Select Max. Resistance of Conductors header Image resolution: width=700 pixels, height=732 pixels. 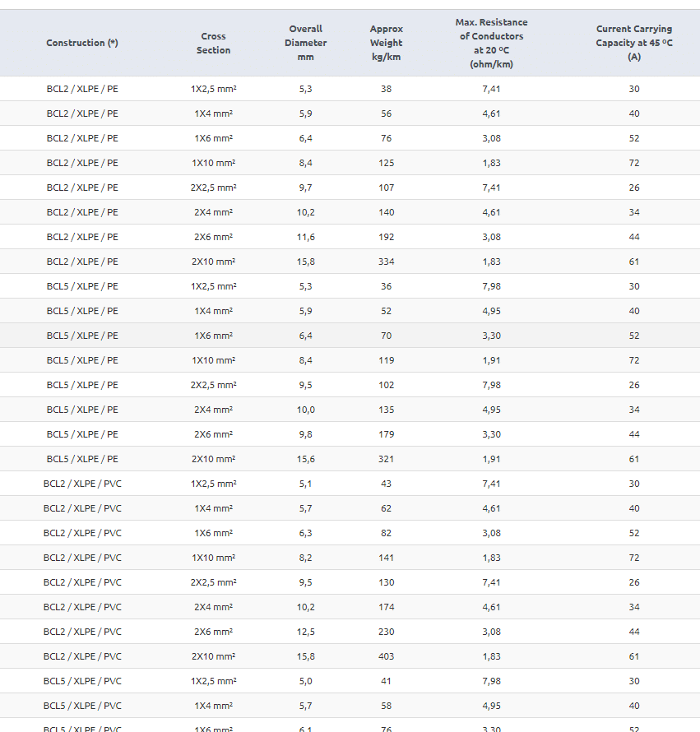tap(491, 43)
